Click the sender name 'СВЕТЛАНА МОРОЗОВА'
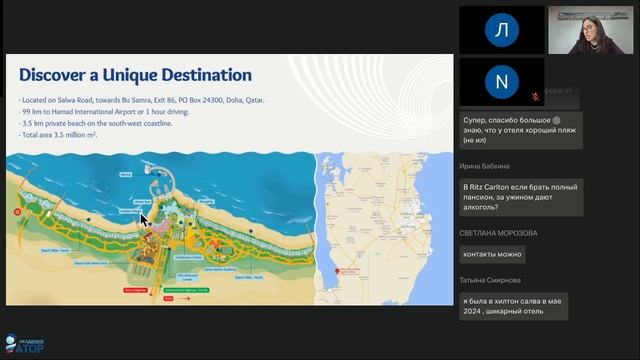Screen dimensions: 640x360 pos(498,233)
